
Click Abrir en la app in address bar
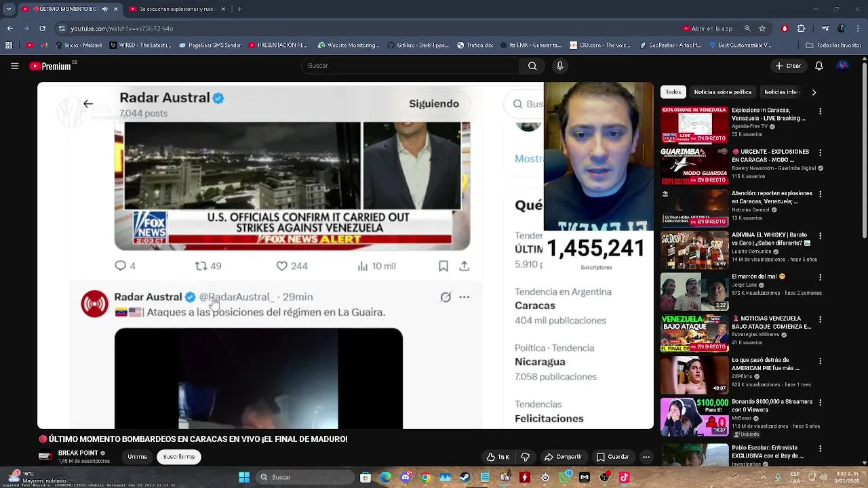[707, 28]
